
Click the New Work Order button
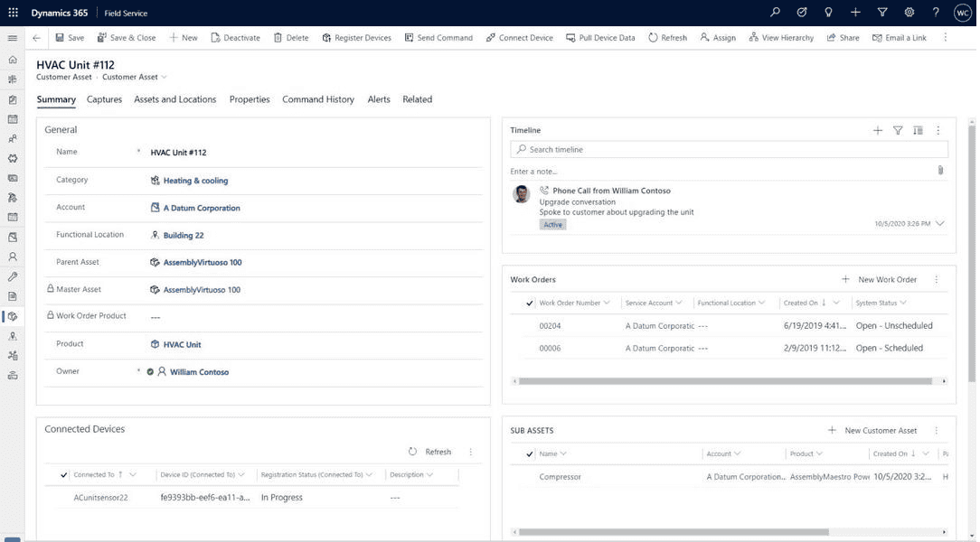coord(879,280)
